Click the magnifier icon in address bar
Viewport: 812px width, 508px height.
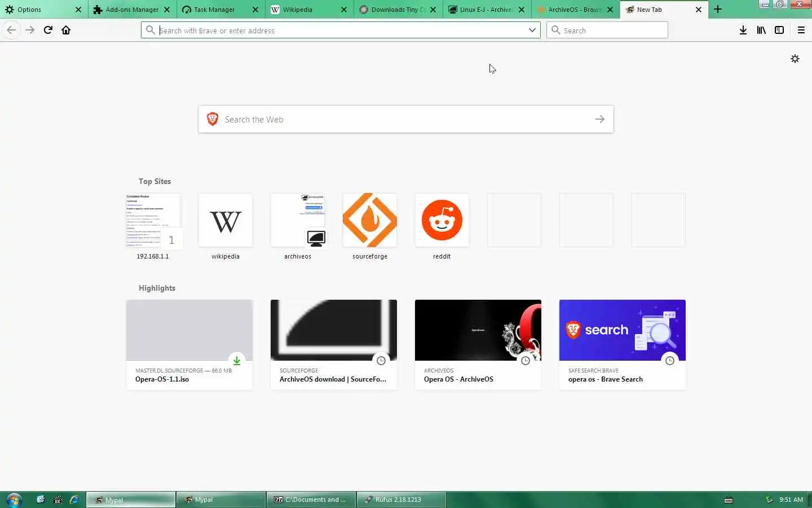tap(150, 30)
